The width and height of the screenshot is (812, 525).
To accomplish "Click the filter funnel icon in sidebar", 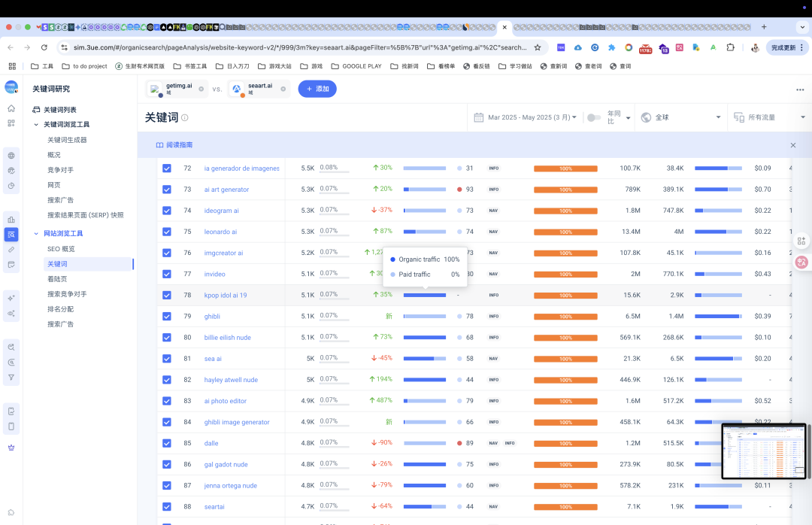I will (x=11, y=378).
